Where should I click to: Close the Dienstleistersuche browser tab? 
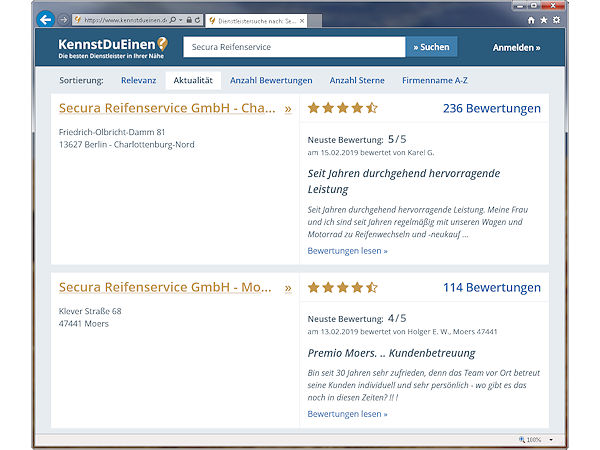302,21
